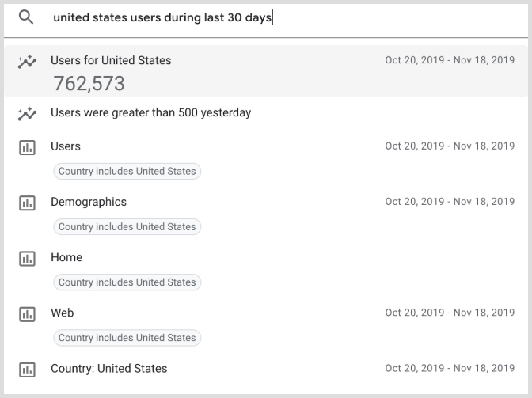Image resolution: width=532 pixels, height=398 pixels.
Task: Click report icon beside Country: United States
Action: [x=27, y=370]
